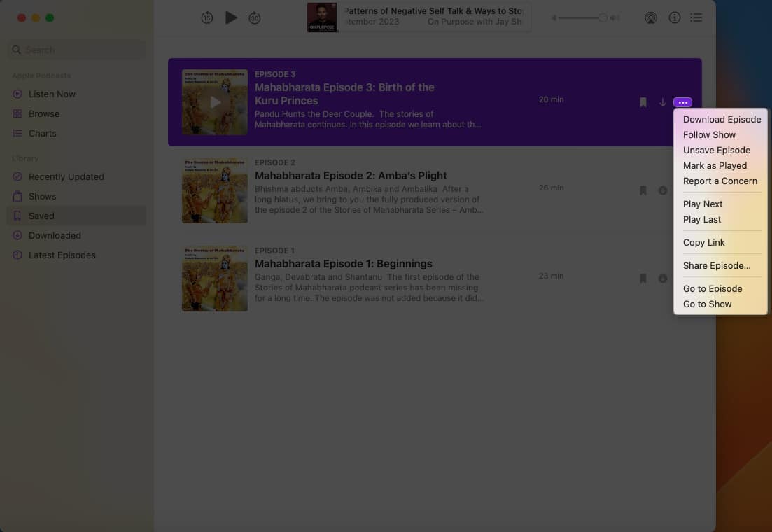Select Copy Link menu item

pyautogui.click(x=720, y=242)
